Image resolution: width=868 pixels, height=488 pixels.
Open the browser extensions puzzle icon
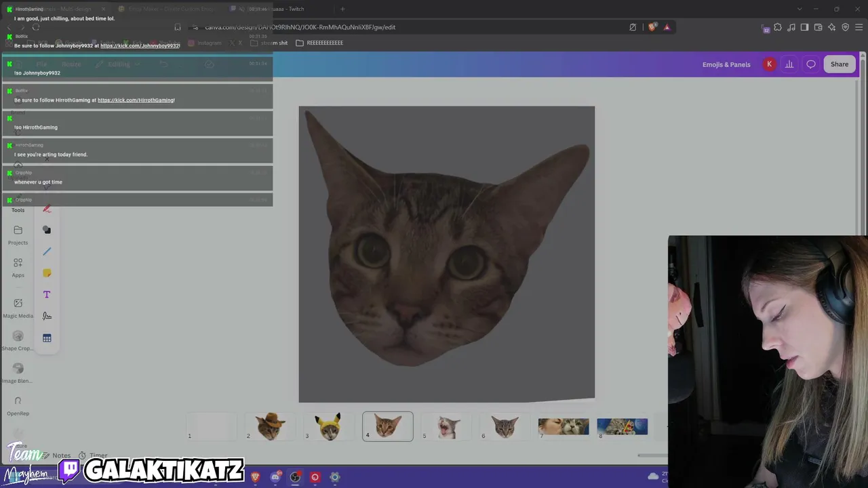(x=778, y=27)
